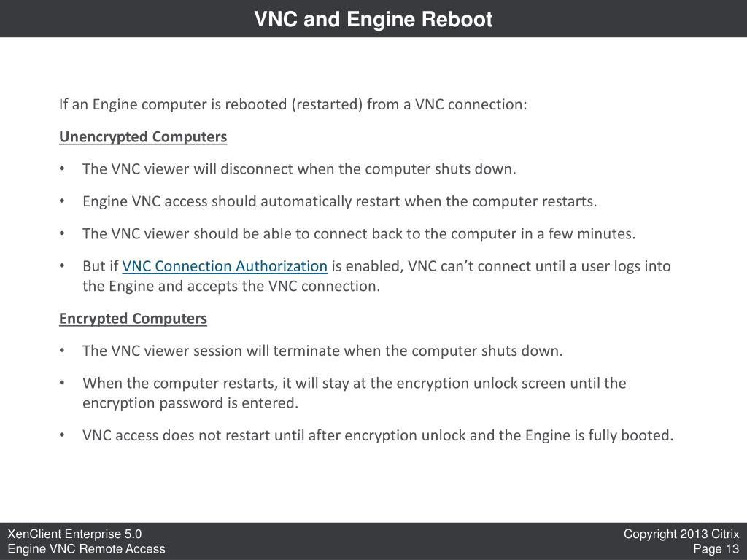Click the Engine VNC Remote Access footer text
Viewport: 747px width, 560px height.
[x=87, y=549]
